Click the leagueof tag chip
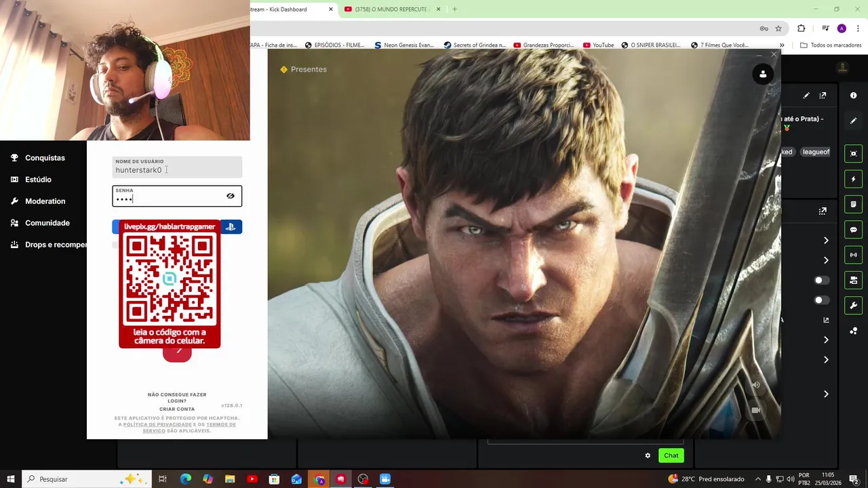The height and width of the screenshot is (488, 868). [x=816, y=152]
